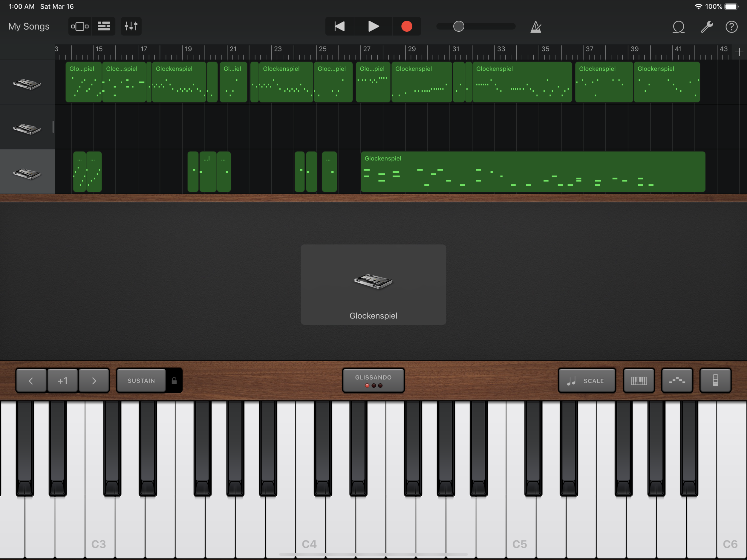The image size is (747, 560).
Task: Start recording with the red button
Action: (x=407, y=26)
